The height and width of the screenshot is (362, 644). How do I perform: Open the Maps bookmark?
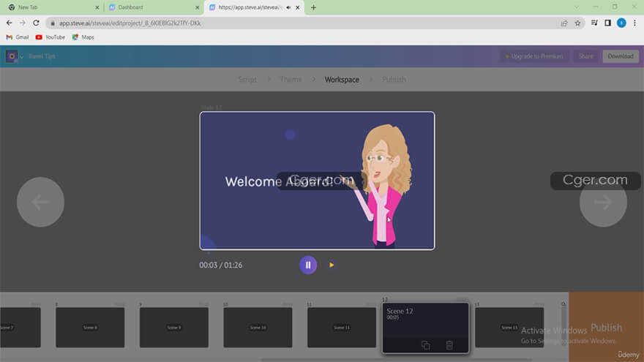point(83,37)
